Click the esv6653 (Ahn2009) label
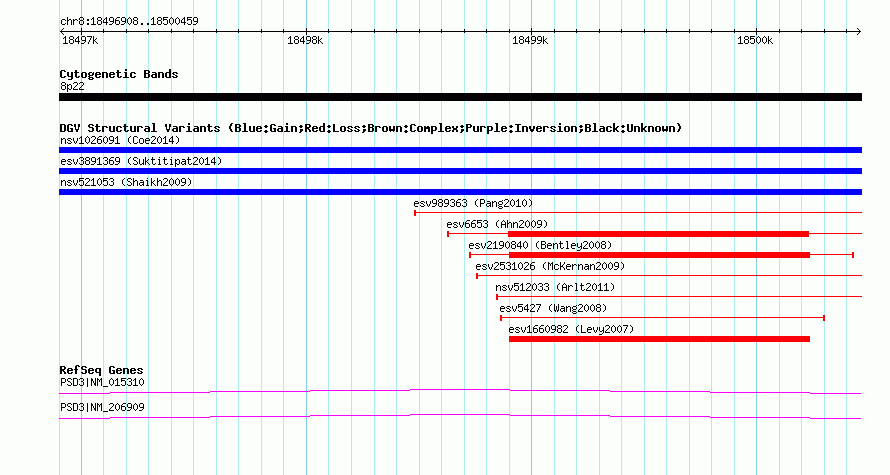Viewport: 890px width, 475px height. (497, 224)
